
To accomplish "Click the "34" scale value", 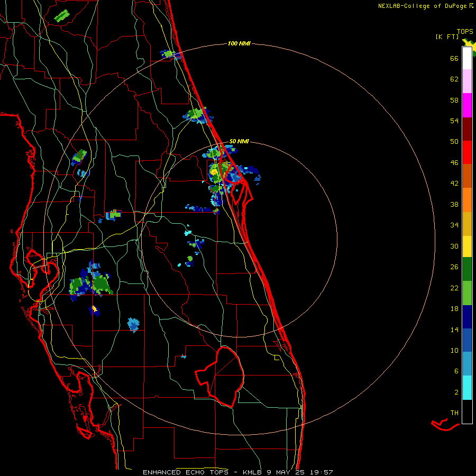I will tap(454, 225).
